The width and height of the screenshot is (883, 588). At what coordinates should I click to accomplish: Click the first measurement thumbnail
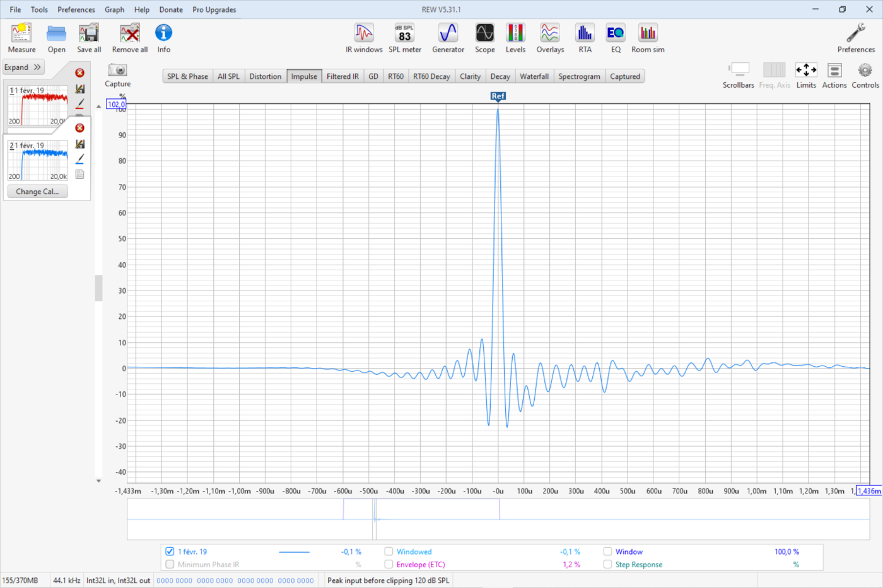pos(38,105)
